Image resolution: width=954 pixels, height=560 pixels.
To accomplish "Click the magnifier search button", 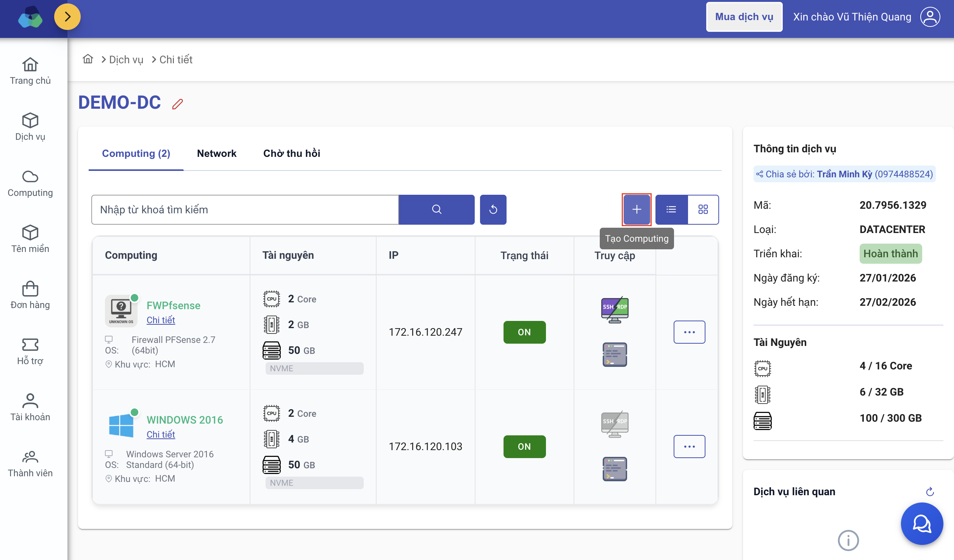I will click(x=436, y=210).
